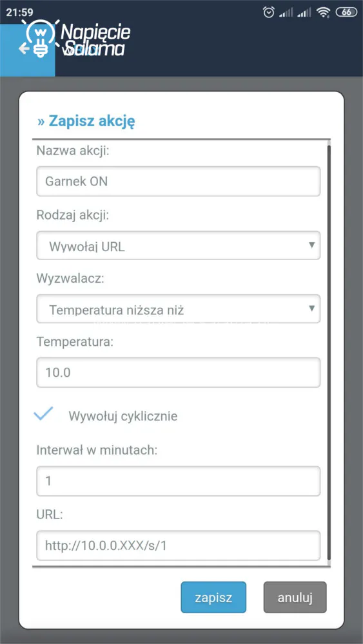Click the arrow of Wywołaj URL combo
The height and width of the screenshot is (644, 363).
[x=311, y=245]
